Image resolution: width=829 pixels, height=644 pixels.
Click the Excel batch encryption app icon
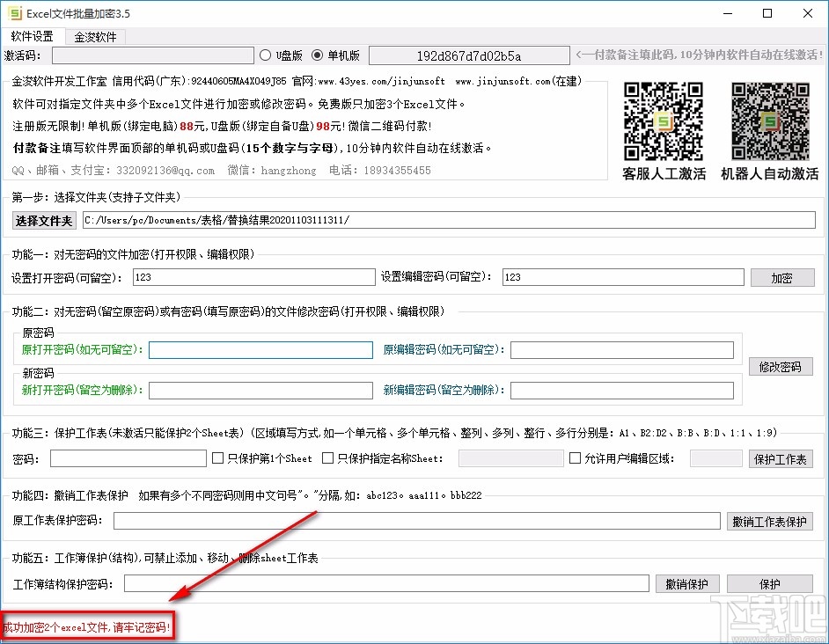pos(12,13)
